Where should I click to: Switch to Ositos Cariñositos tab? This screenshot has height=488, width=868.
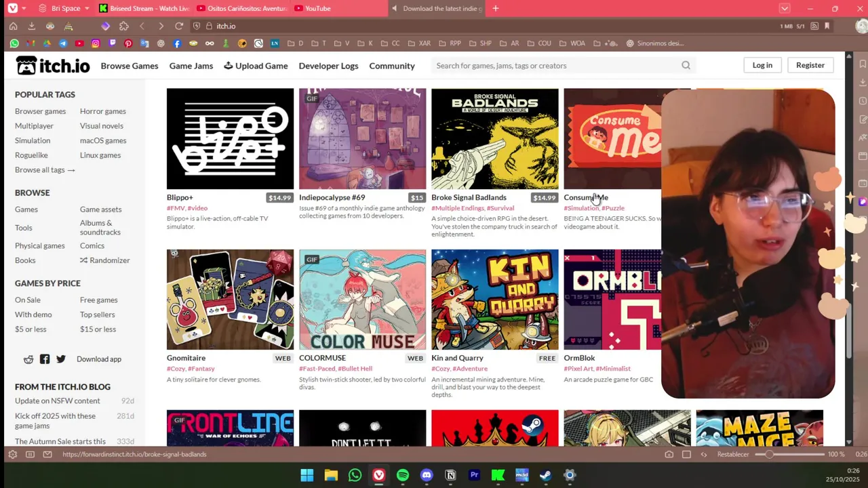point(242,8)
